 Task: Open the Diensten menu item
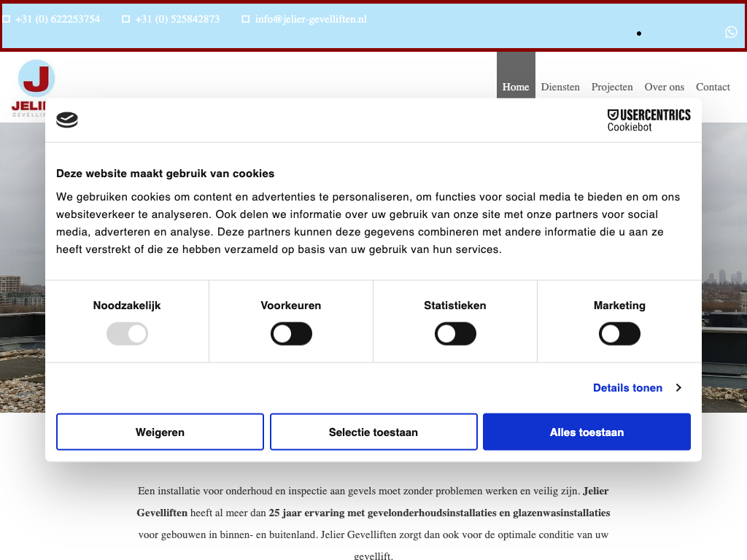(x=560, y=87)
